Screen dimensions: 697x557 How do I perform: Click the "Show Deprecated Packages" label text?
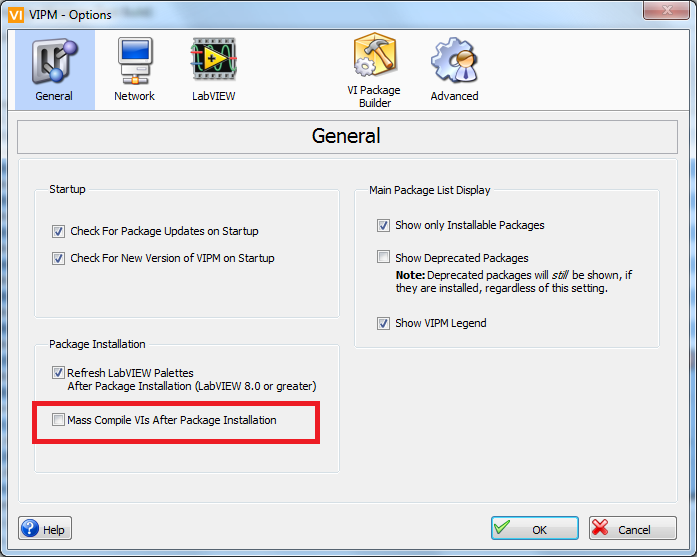pyautogui.click(x=461, y=258)
